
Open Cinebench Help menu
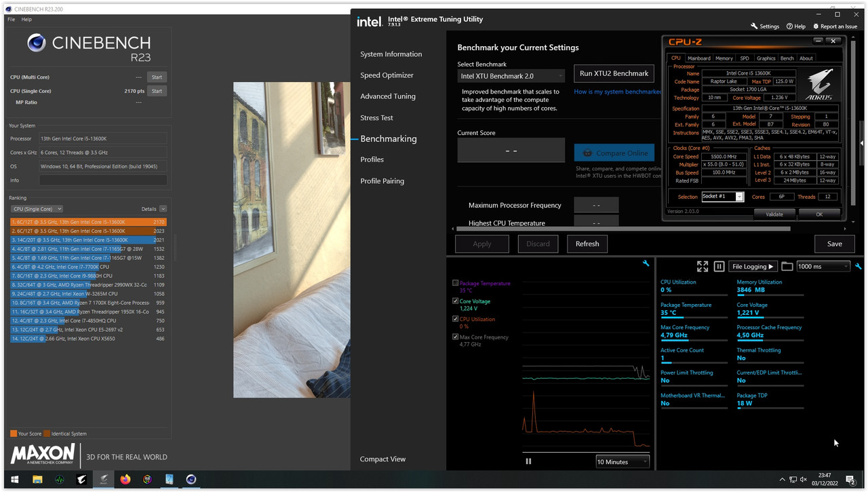click(26, 20)
